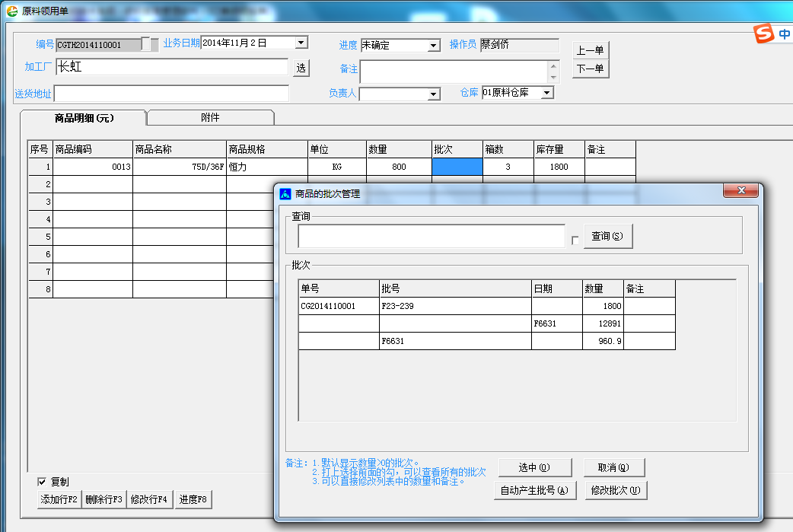
Task: Click the 查询(S) button
Action: [607, 236]
